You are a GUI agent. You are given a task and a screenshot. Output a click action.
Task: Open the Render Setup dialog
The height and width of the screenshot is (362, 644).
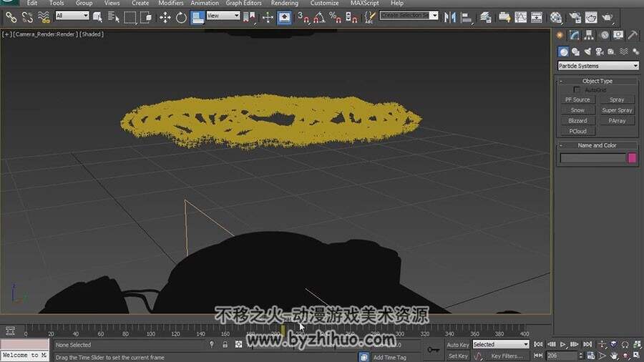[575, 17]
